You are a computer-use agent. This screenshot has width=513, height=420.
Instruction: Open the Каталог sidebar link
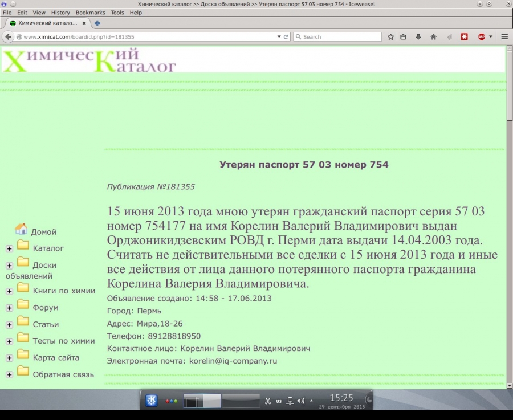[48, 248]
